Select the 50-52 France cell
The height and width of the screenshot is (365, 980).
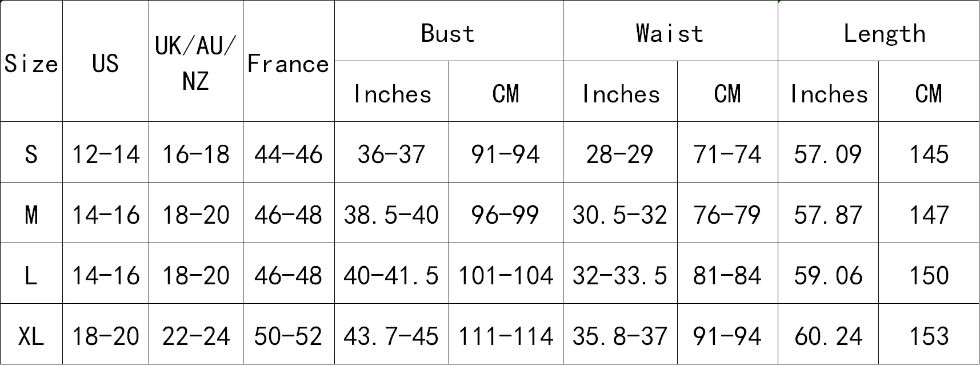click(289, 334)
